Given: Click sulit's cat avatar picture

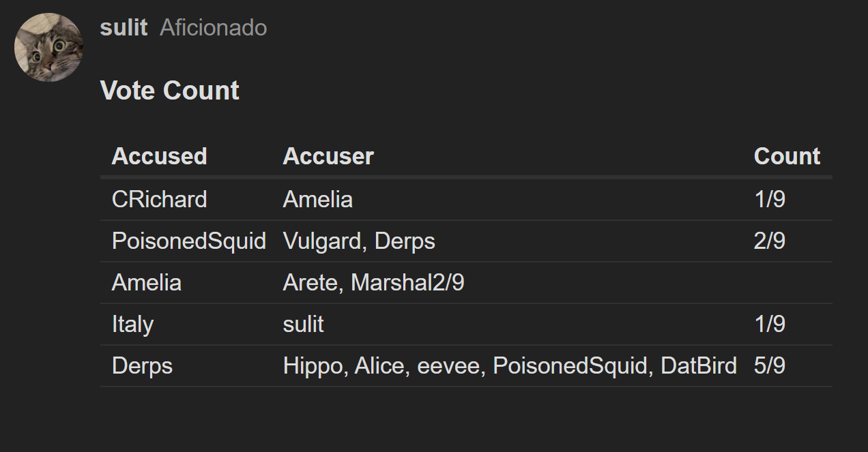Looking at the screenshot, I should (x=48, y=47).
